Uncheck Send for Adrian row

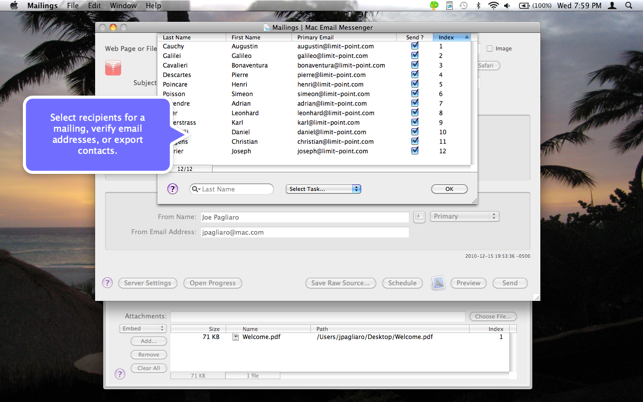415,103
